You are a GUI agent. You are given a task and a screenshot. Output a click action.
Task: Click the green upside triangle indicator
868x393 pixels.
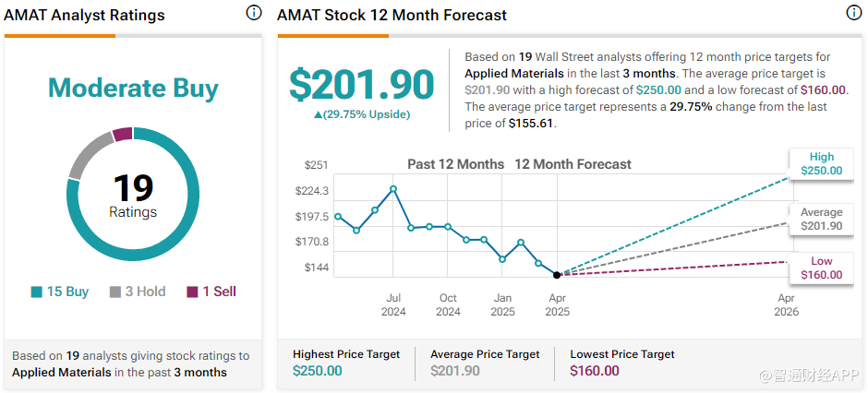point(319,114)
